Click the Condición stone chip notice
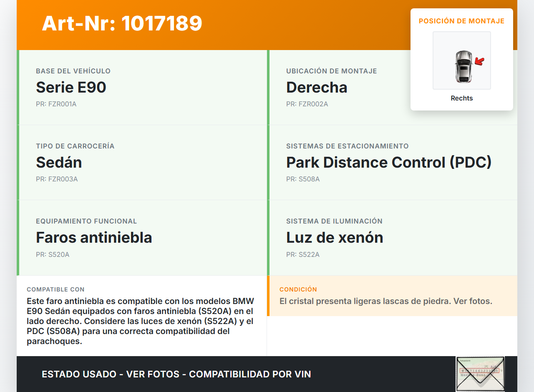This screenshot has width=534, height=392. point(386,301)
